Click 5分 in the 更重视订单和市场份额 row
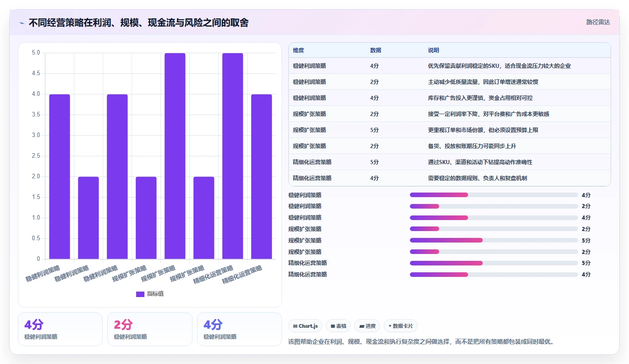 point(374,130)
